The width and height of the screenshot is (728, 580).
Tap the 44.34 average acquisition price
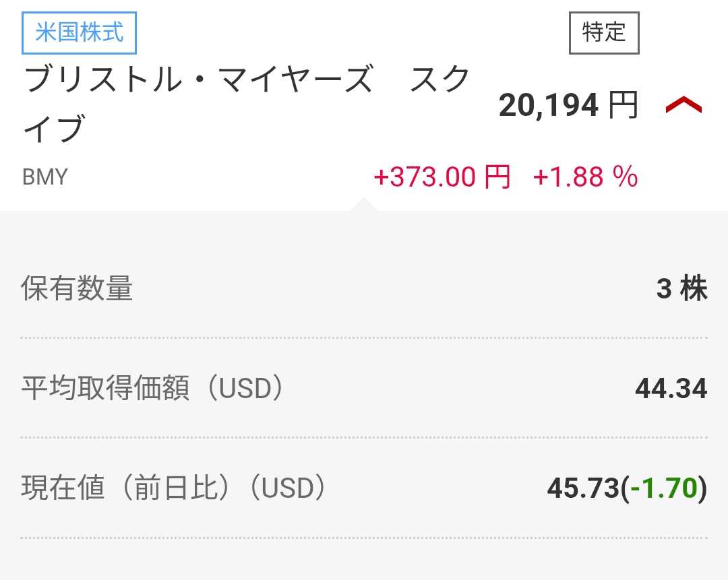tap(671, 389)
